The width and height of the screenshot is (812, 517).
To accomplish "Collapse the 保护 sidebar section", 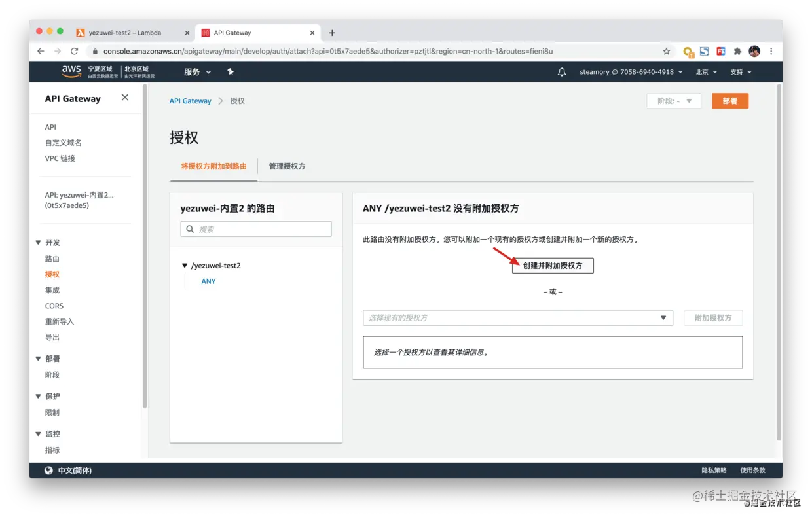I will tap(38, 397).
